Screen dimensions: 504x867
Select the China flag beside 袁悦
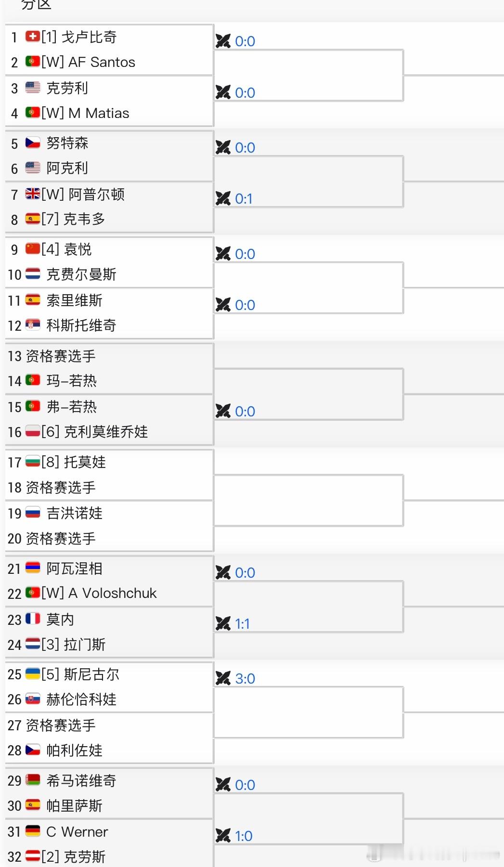tap(31, 248)
